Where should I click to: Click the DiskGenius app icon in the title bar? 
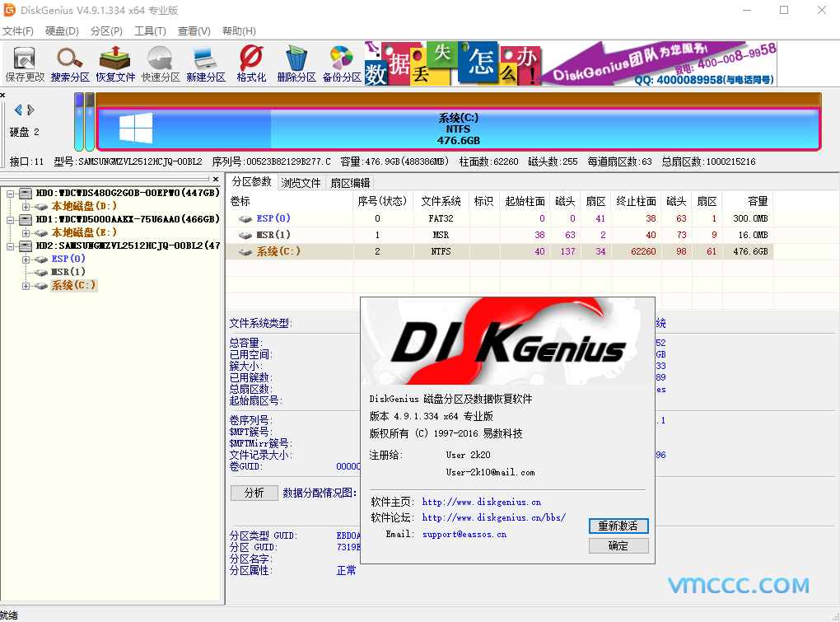(x=9, y=10)
